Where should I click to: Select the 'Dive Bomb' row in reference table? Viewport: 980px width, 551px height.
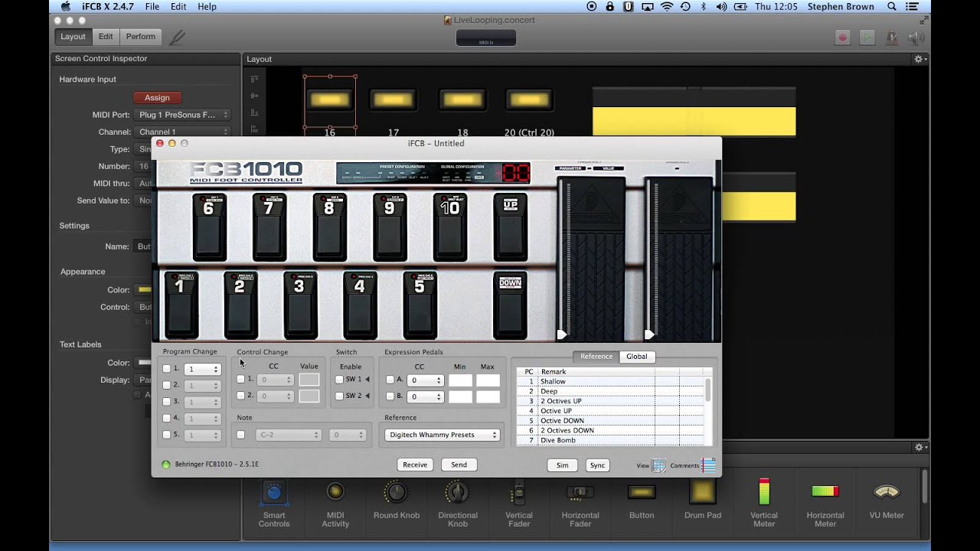pyautogui.click(x=609, y=441)
